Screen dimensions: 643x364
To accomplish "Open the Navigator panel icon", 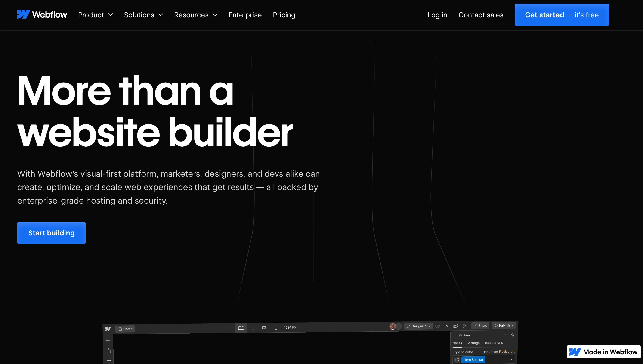I will 108,361.
